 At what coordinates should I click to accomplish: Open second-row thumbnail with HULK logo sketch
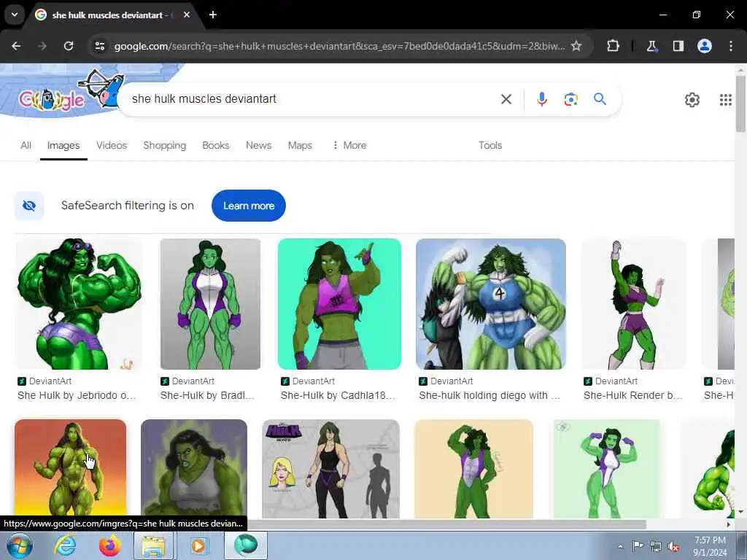click(330, 469)
